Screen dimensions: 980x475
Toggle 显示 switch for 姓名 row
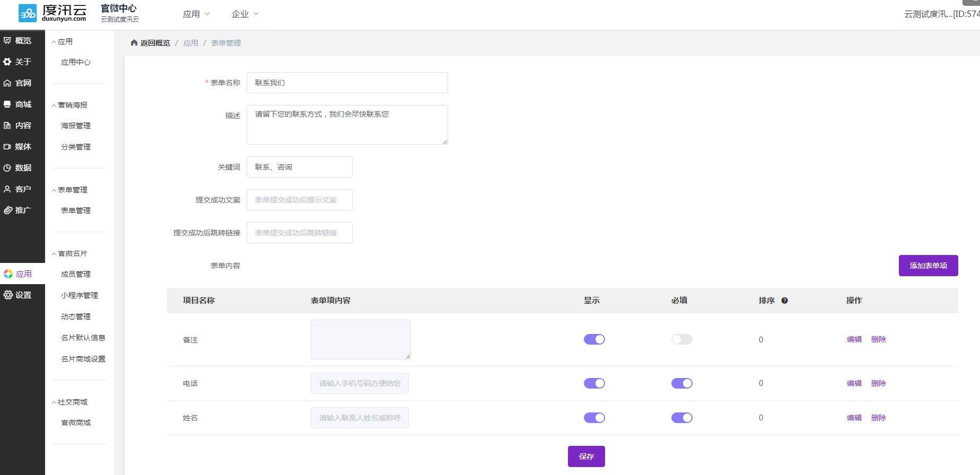tap(594, 418)
